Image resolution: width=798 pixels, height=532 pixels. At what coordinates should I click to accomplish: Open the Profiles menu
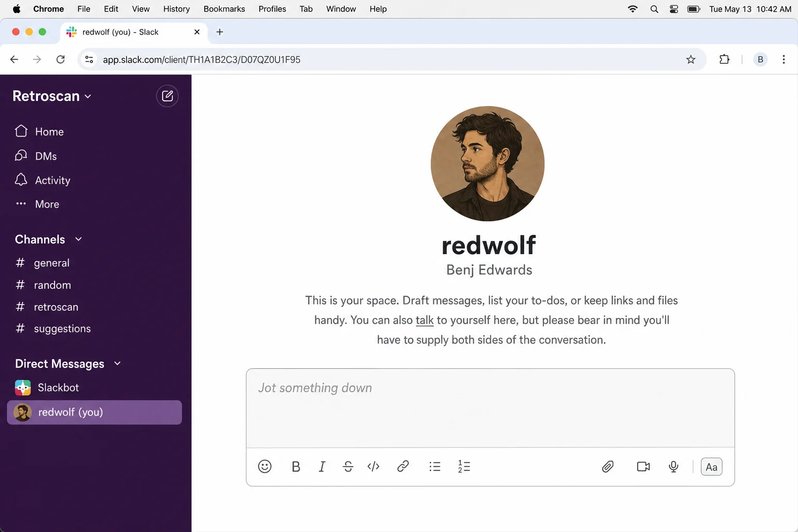tap(272, 9)
